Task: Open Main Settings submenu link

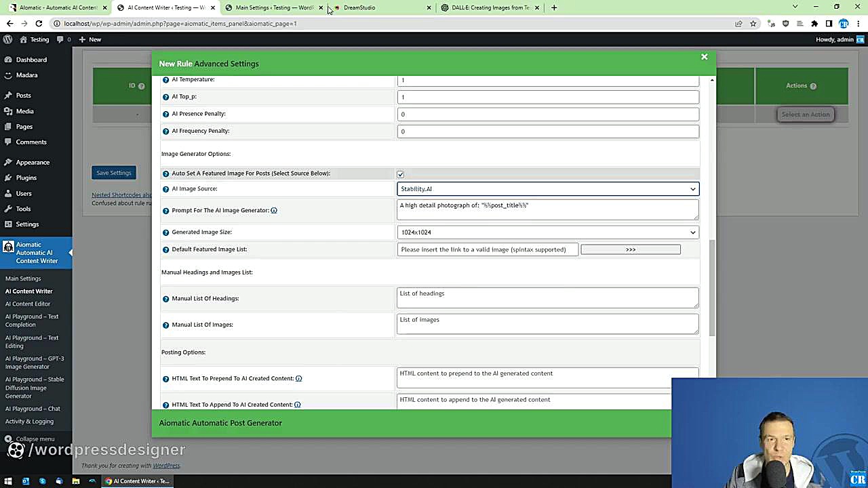Action: click(23, 279)
